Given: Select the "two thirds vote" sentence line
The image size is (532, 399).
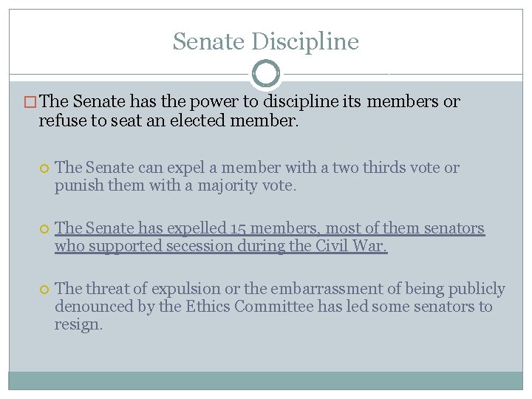Looking at the screenshot, I should (256, 168).
